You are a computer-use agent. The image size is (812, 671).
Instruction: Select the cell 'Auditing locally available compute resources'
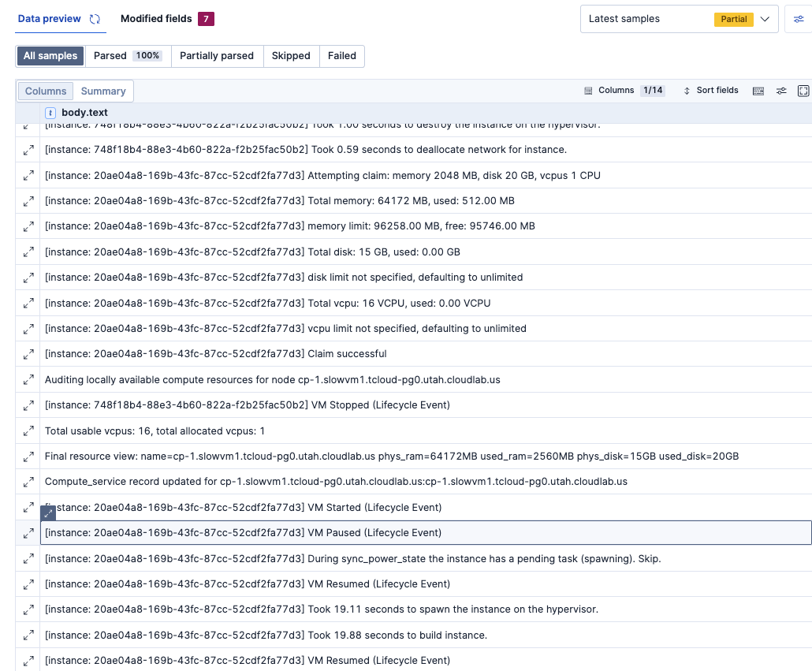(426, 379)
